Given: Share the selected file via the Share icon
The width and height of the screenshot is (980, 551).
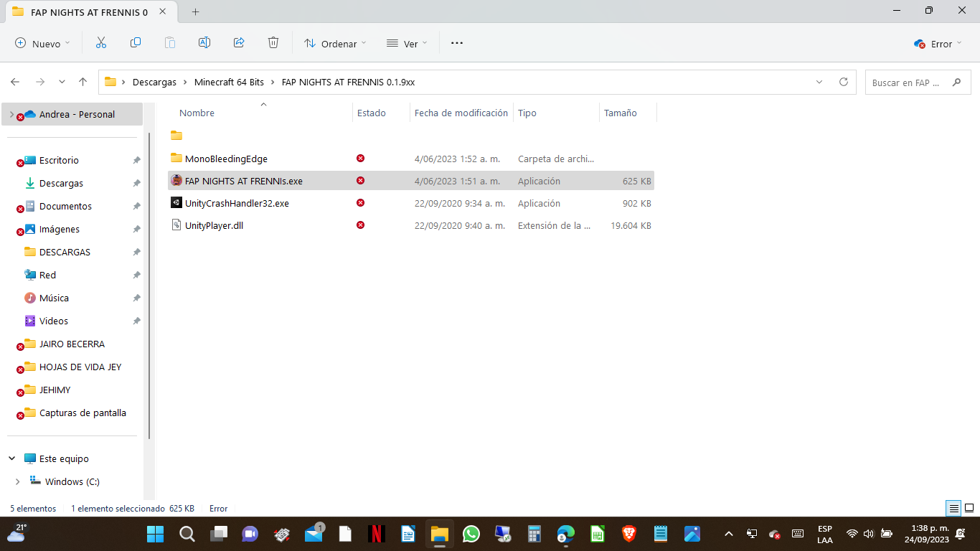Looking at the screenshot, I should (x=239, y=43).
